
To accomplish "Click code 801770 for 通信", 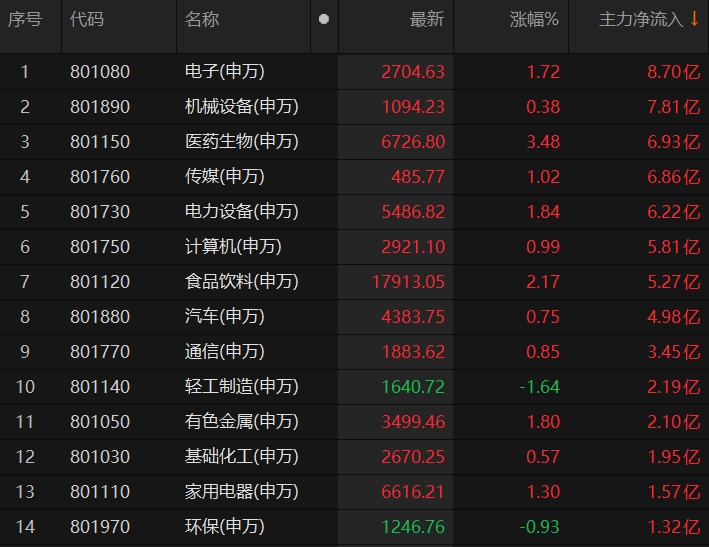I will pyautogui.click(x=100, y=352).
